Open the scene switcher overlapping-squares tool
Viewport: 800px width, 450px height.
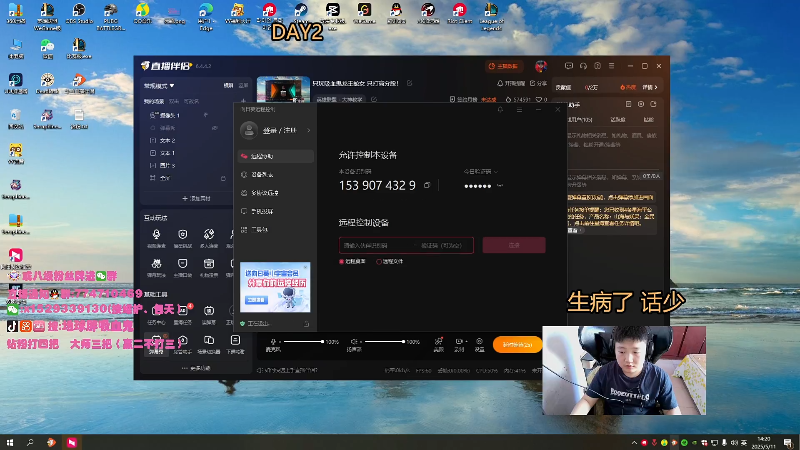click(x=209, y=344)
